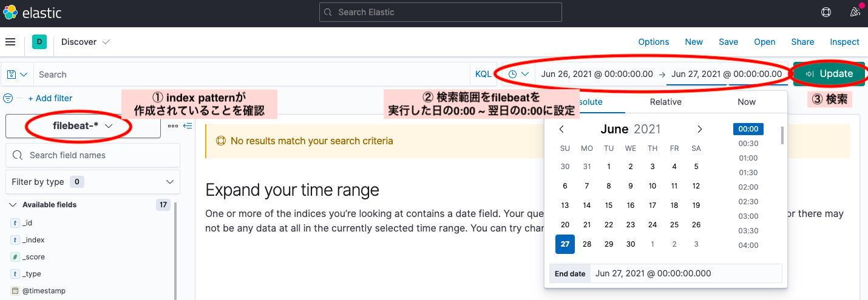Go to previous month in calendar
Viewport: 868px width, 300px height.
click(x=561, y=129)
